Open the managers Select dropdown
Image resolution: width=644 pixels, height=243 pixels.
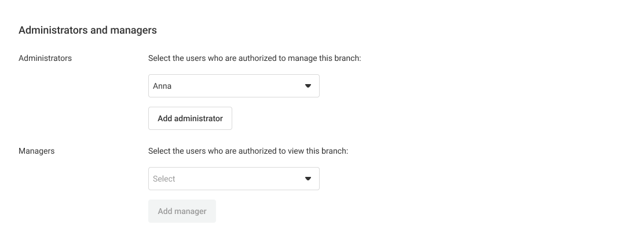click(x=233, y=179)
